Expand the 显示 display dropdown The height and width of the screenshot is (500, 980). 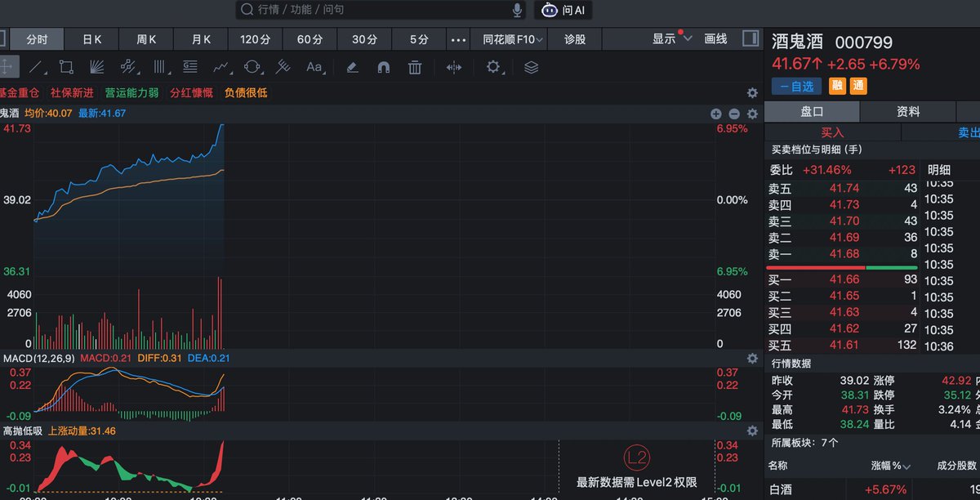coord(671,38)
